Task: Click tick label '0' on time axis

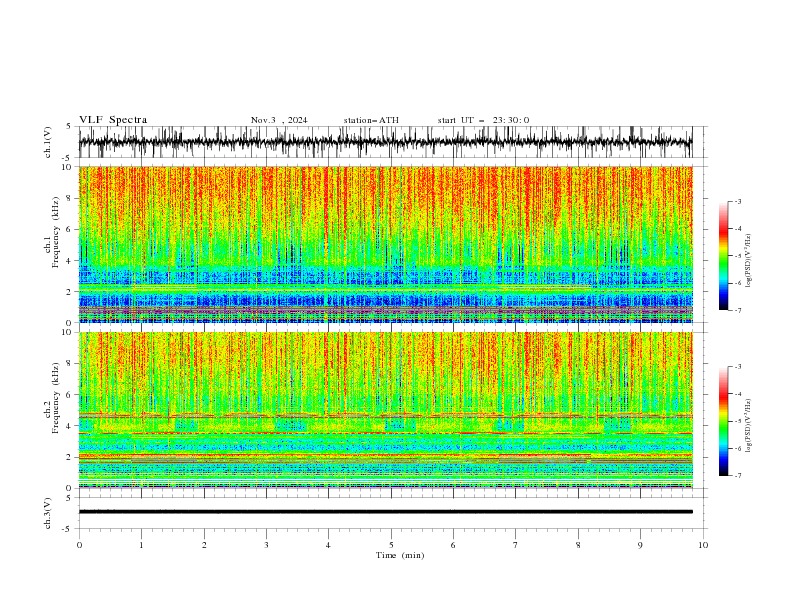Action: pyautogui.click(x=79, y=545)
